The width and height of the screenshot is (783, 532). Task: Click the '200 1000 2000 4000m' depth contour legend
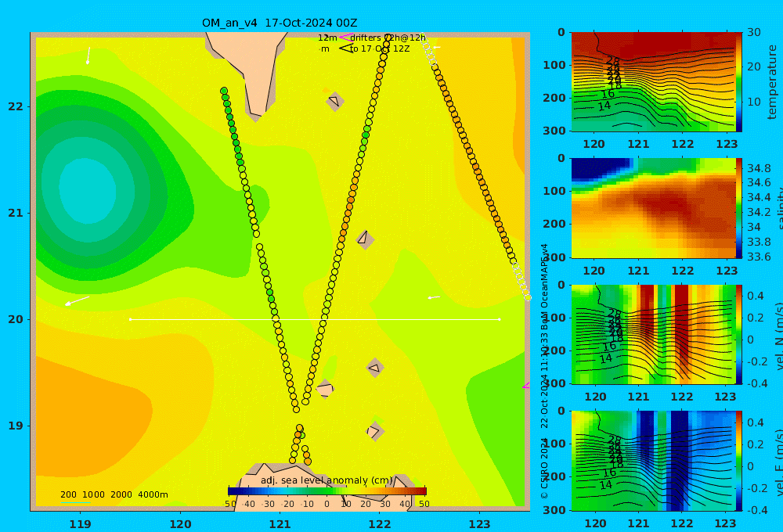114,494
